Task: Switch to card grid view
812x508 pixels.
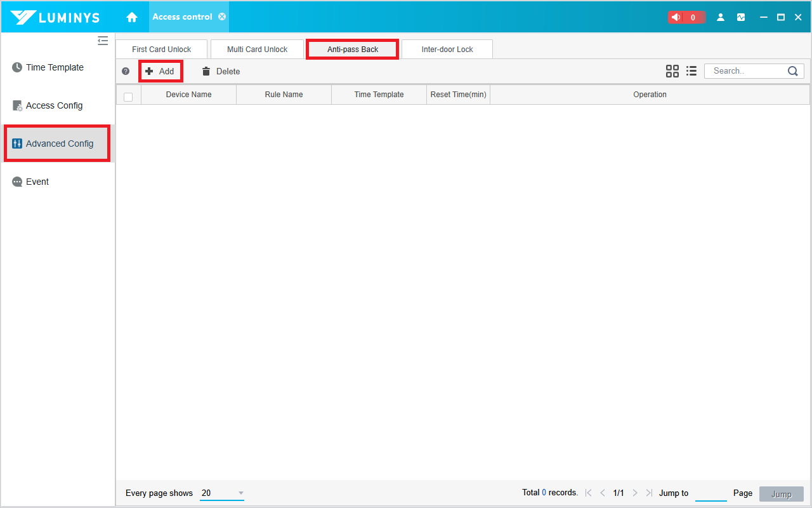Action: pos(672,71)
